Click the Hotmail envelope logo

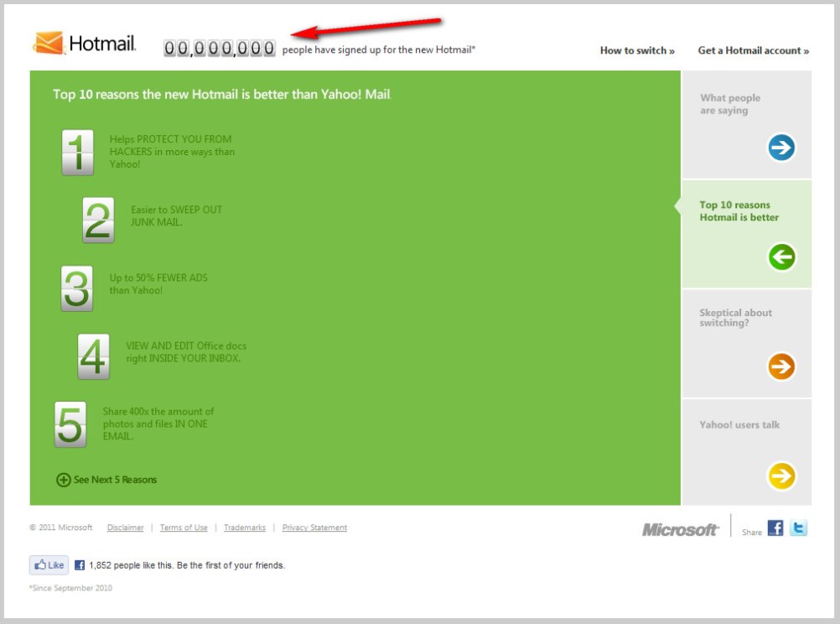(x=48, y=43)
